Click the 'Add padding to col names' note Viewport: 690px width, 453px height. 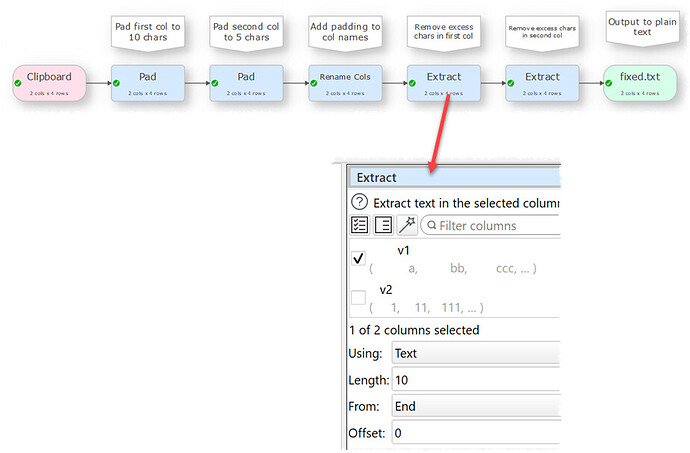[345, 32]
